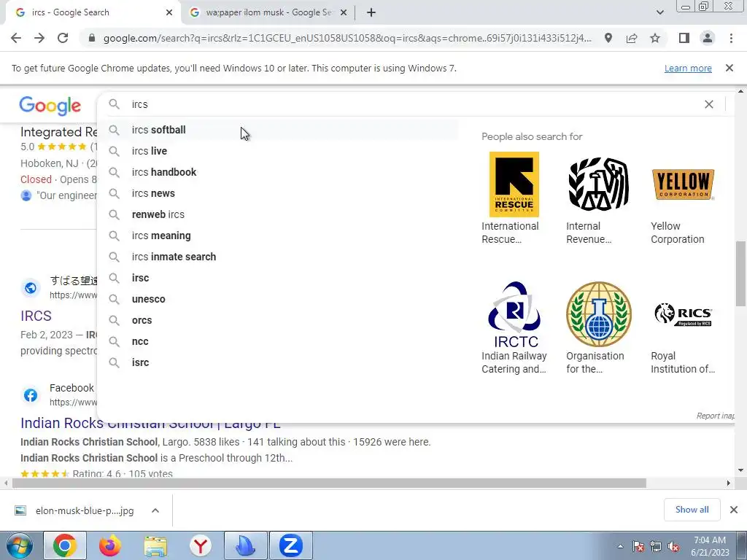The image size is (747, 560).
Task: Click the 'Report inap...' link in suggestions
Action: (715, 416)
